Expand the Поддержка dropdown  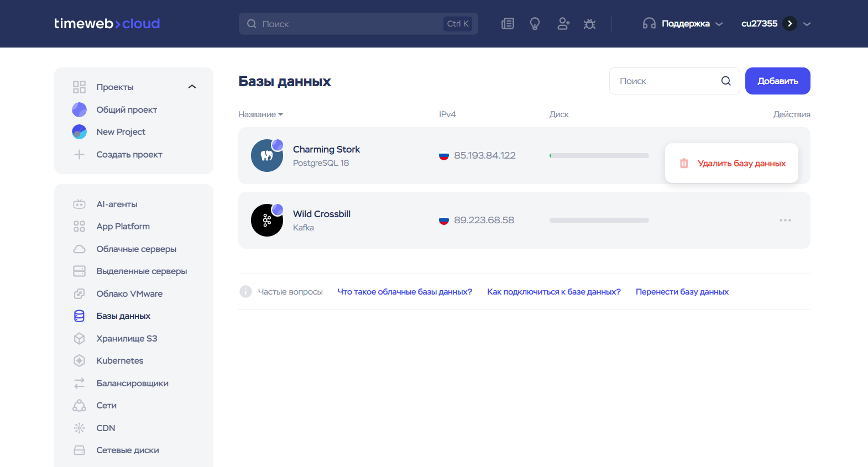coord(683,24)
